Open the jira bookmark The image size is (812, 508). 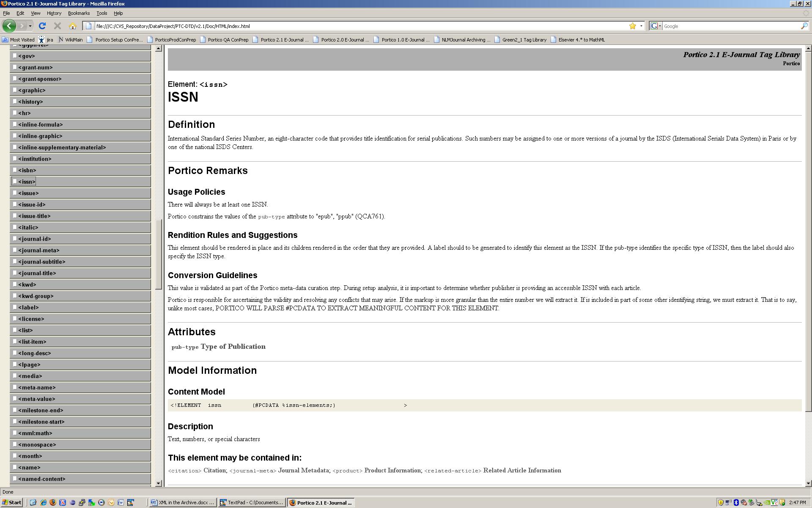(46, 40)
